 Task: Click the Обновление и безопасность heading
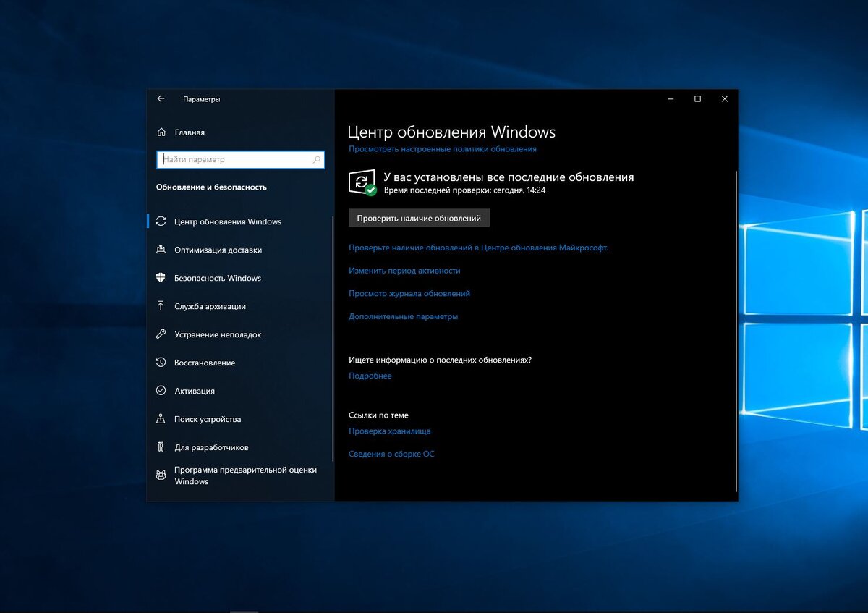211,187
